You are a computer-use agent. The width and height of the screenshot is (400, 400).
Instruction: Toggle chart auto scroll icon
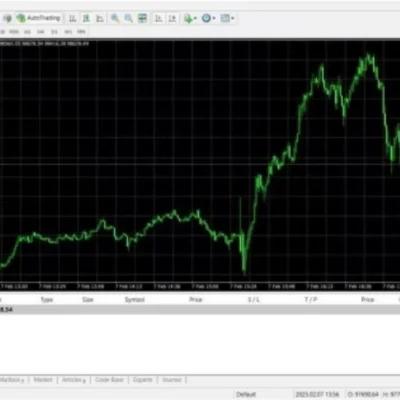tap(159, 18)
